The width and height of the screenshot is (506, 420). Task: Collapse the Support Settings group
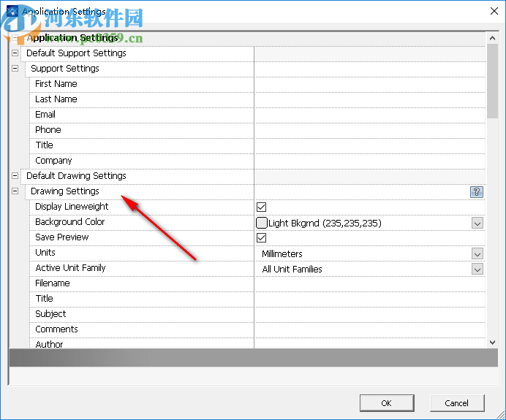15,69
